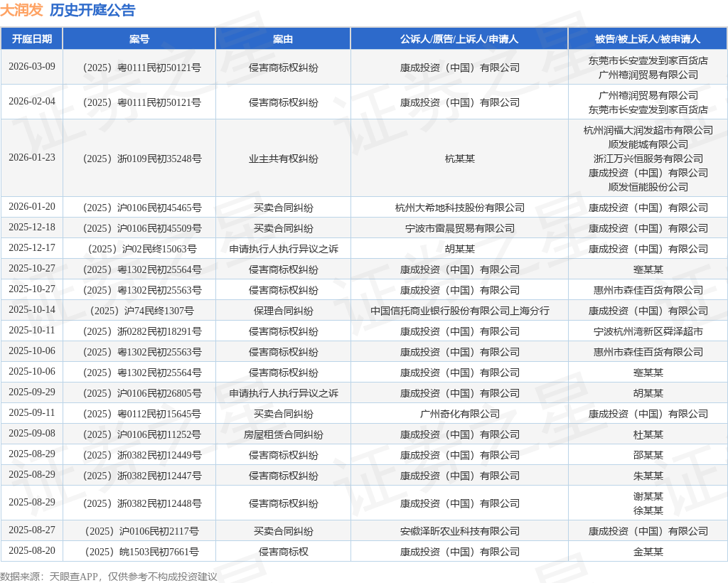Select case number 浙0109民初35248号
Screen dimensions: 728x583
142,159
